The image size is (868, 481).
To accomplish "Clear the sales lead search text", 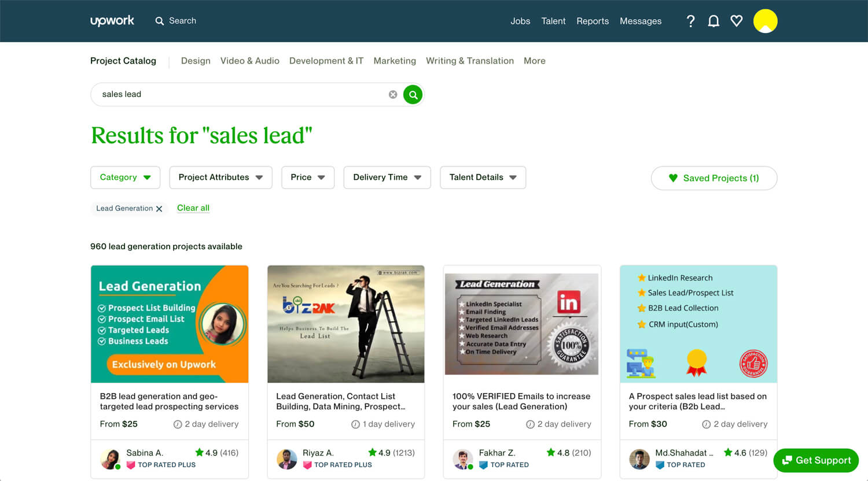I will tap(393, 94).
